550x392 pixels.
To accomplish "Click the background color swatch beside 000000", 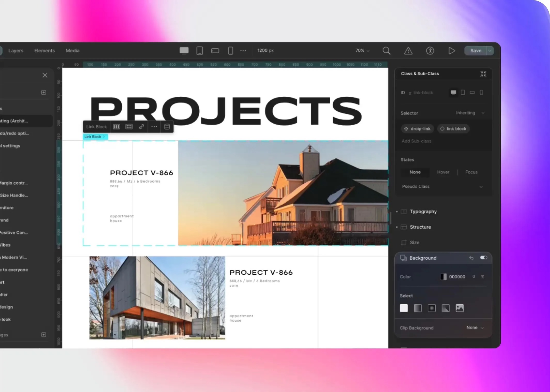I will (x=443, y=277).
